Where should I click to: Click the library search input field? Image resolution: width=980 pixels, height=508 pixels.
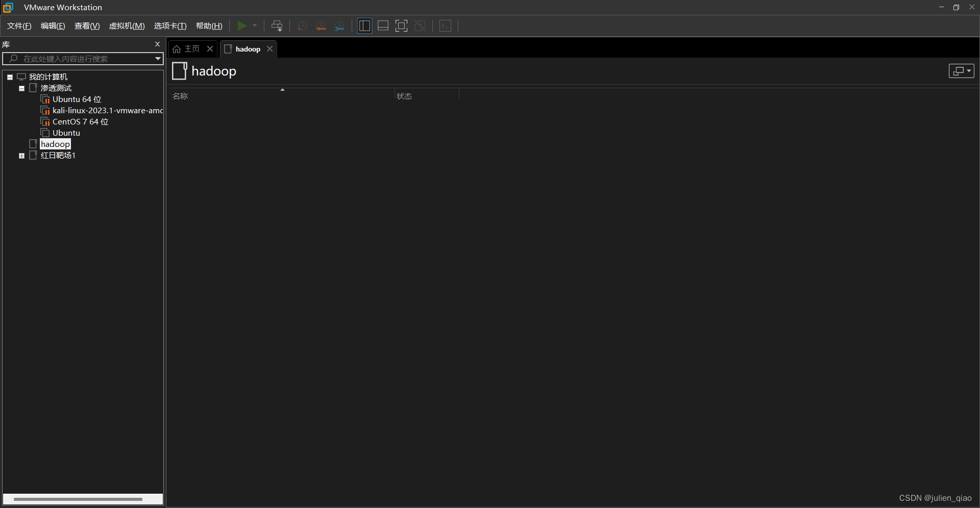point(82,59)
